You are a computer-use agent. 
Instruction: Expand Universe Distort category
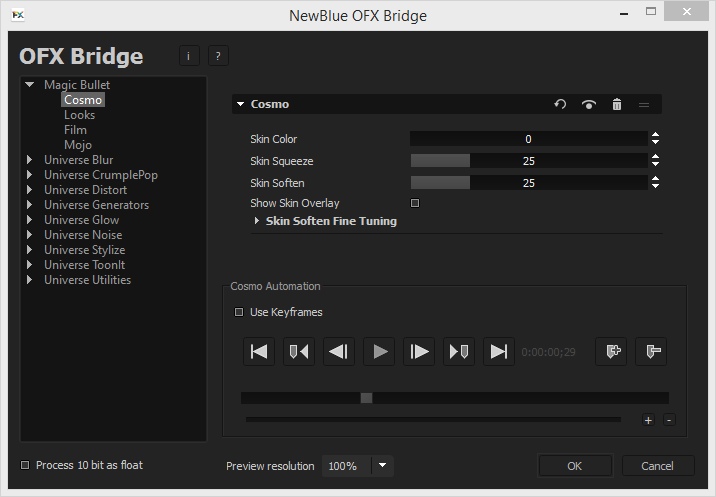point(30,190)
